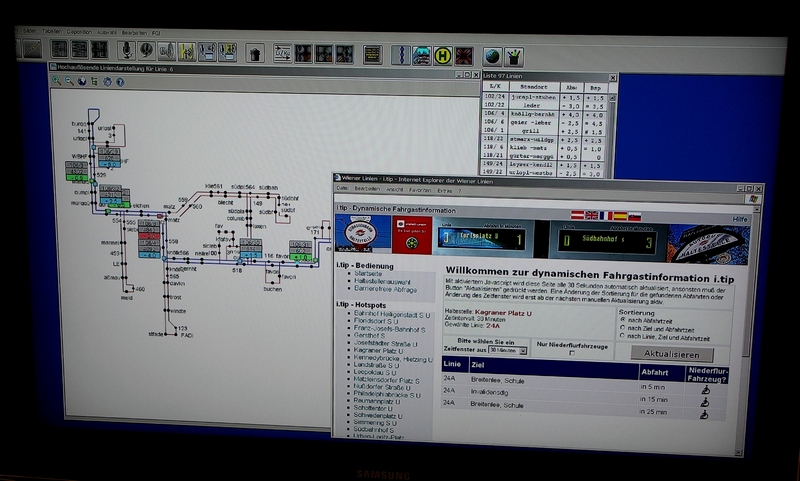
Task: Open the Ansicht menu in Internet Explorer
Action: coord(394,189)
